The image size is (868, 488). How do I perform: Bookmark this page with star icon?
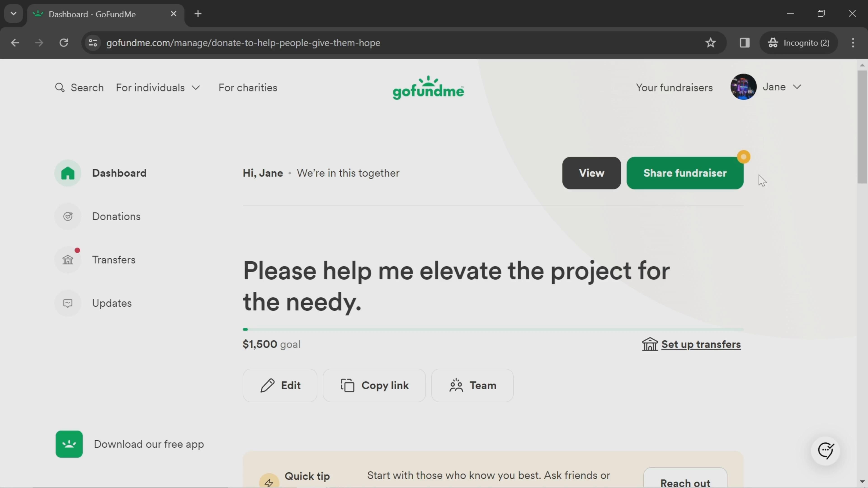coord(711,43)
